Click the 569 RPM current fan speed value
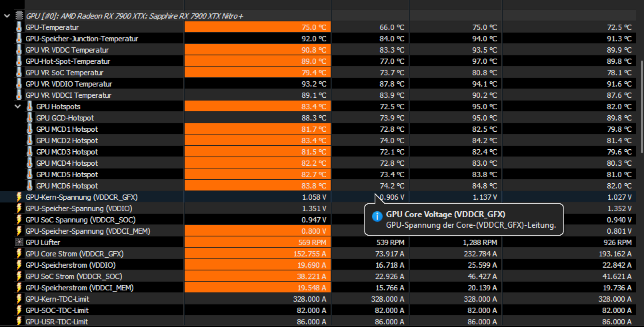This screenshot has width=644, height=327. (312, 242)
